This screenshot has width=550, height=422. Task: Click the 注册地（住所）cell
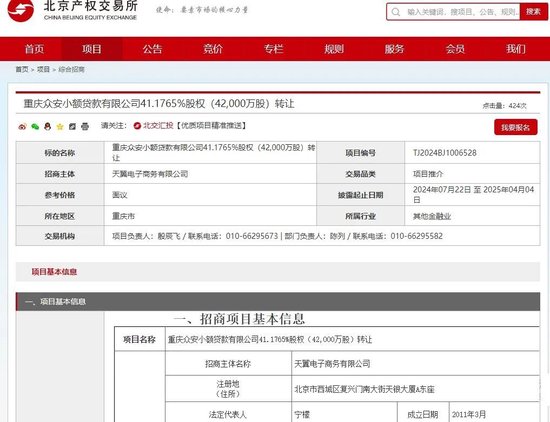point(228,389)
